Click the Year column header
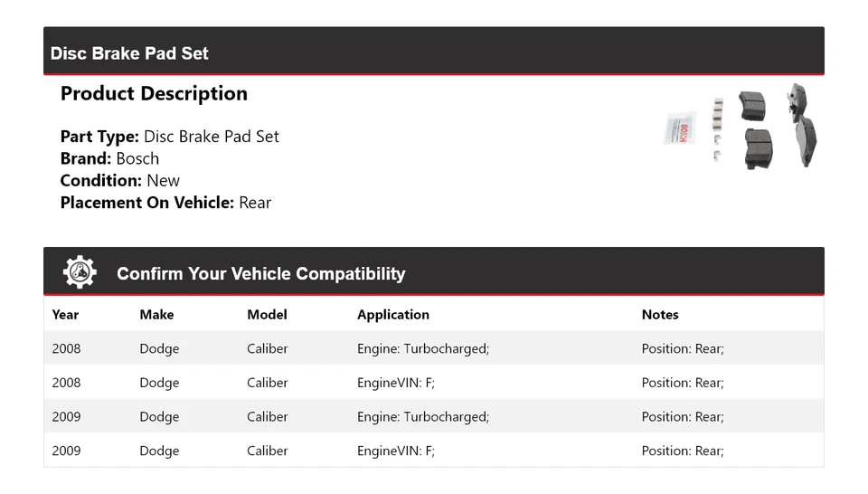The image size is (868, 494). pyautogui.click(x=65, y=315)
